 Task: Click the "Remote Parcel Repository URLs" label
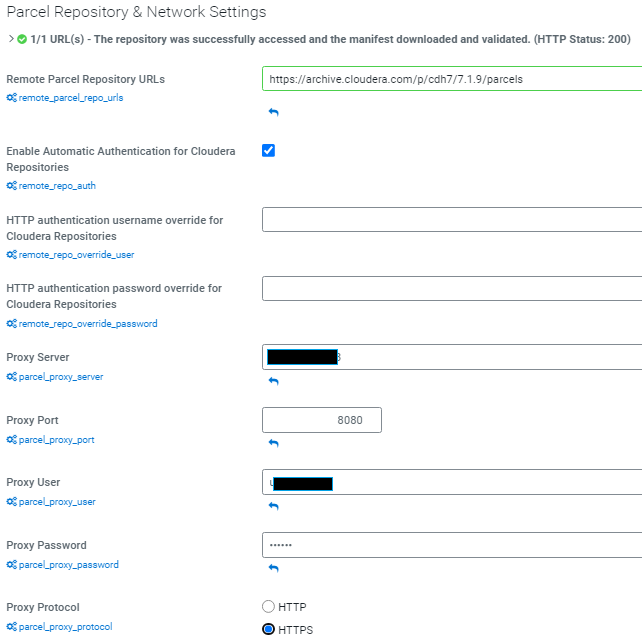86,79
